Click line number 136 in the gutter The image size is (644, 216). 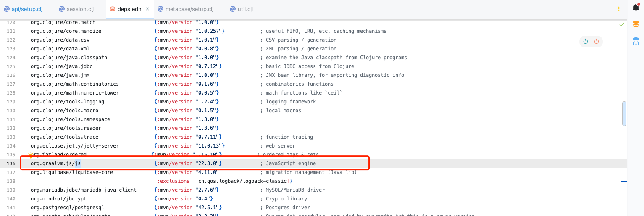pos(11,163)
